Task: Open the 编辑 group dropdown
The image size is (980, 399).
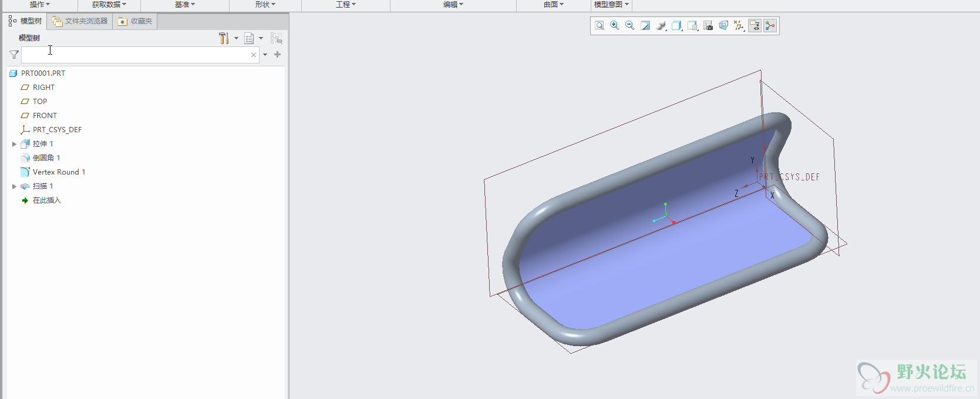Action: [453, 5]
